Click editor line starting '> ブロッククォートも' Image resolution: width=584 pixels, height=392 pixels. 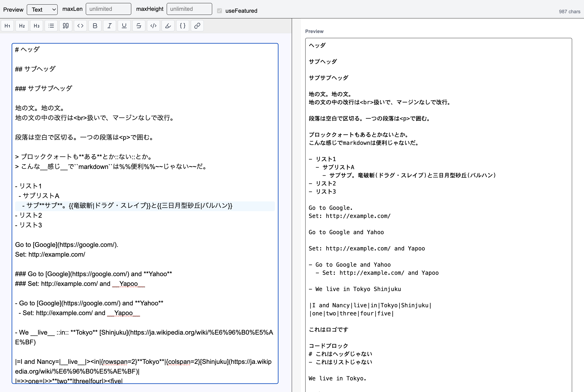point(84,157)
